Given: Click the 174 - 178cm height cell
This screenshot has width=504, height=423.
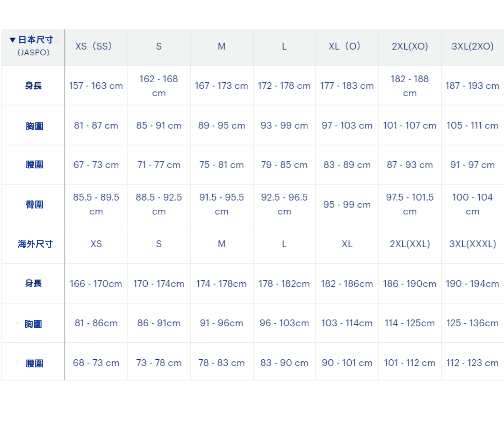Looking at the screenshot, I should click(221, 284).
